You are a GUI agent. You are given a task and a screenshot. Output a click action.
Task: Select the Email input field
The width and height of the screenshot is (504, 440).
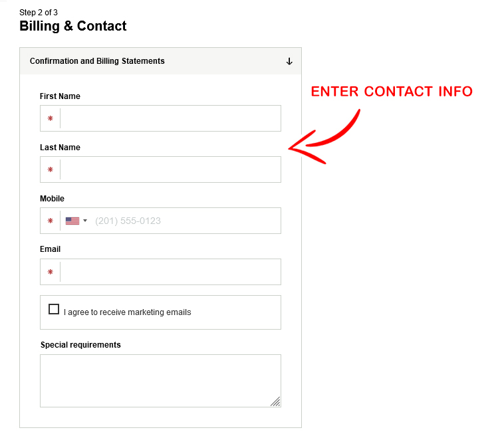click(170, 272)
